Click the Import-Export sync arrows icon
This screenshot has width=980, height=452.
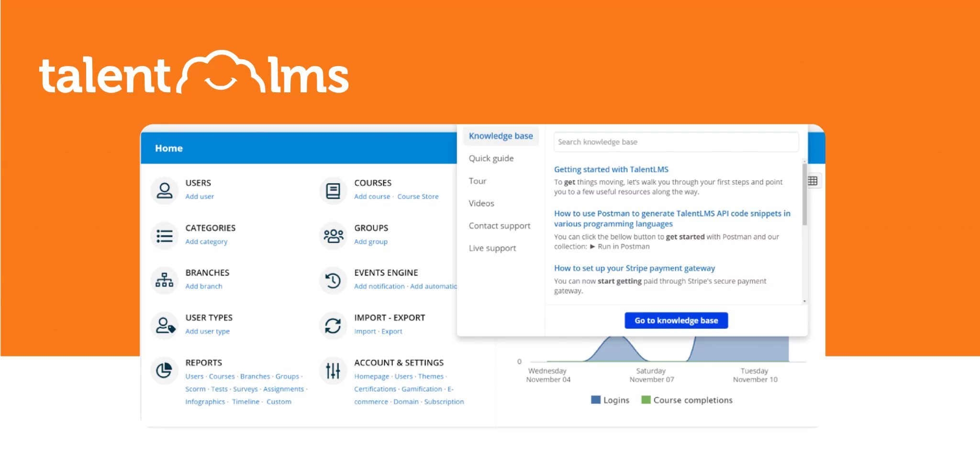[x=333, y=325]
